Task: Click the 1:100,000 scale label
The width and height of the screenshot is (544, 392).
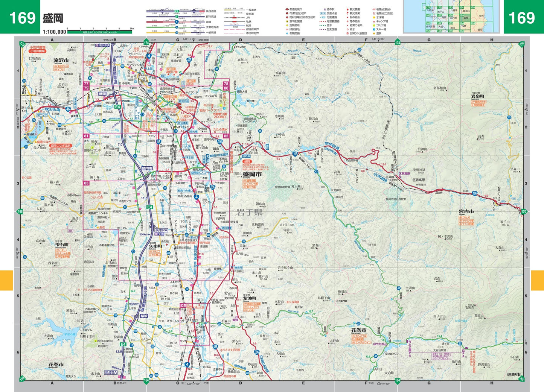Action: click(x=54, y=32)
